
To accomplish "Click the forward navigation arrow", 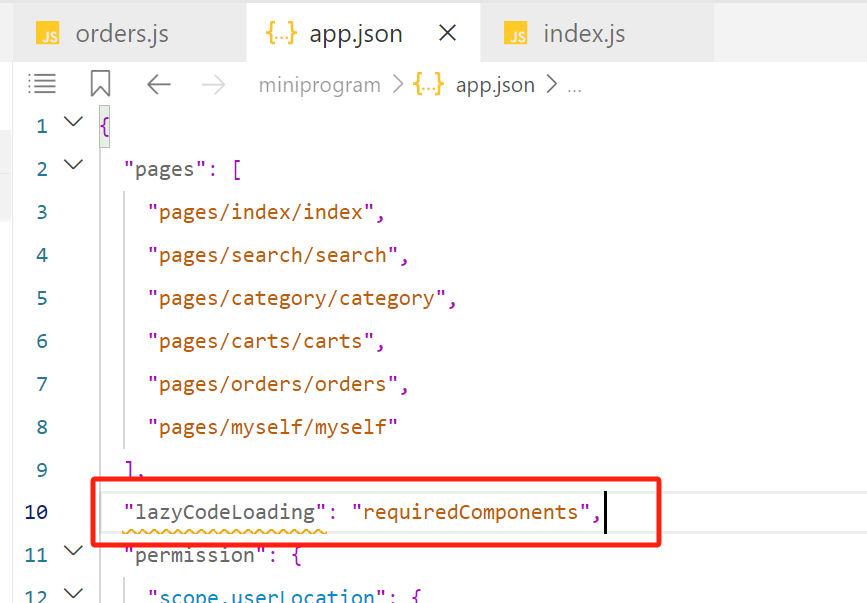I will click(213, 85).
